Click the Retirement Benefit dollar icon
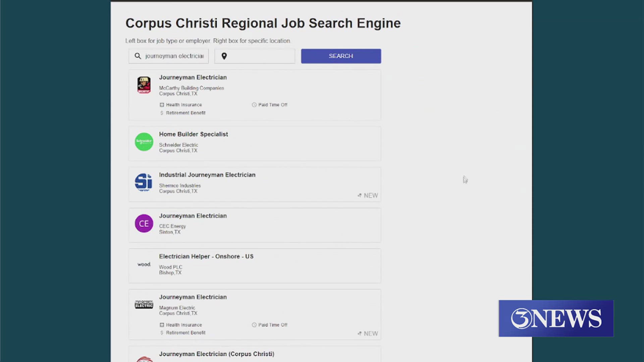Viewport: 644px width, 362px height. click(161, 113)
